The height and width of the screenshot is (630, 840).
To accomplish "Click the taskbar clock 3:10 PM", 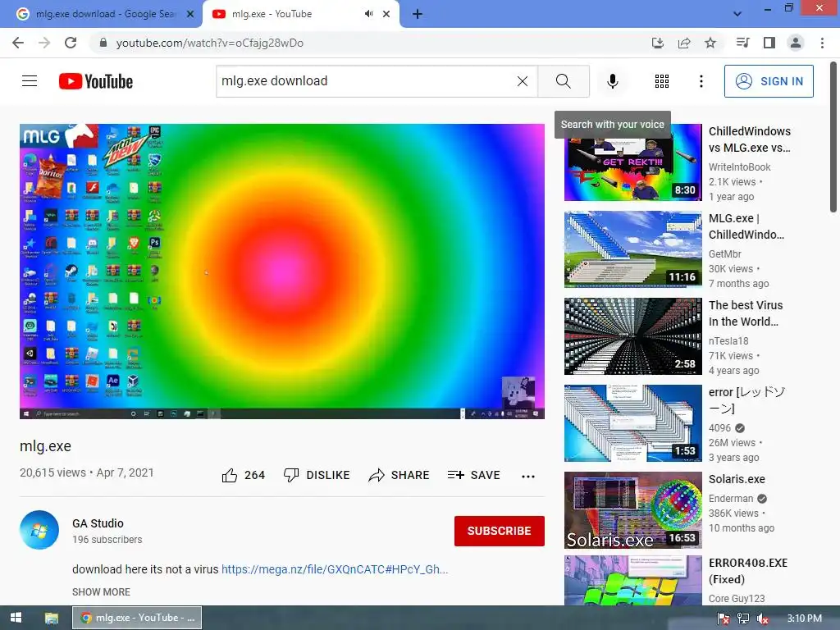I will click(x=804, y=619).
